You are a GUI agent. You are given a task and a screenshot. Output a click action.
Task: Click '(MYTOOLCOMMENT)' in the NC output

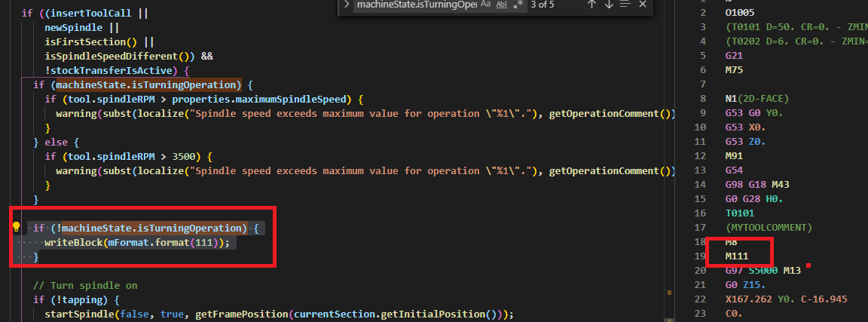(769, 228)
